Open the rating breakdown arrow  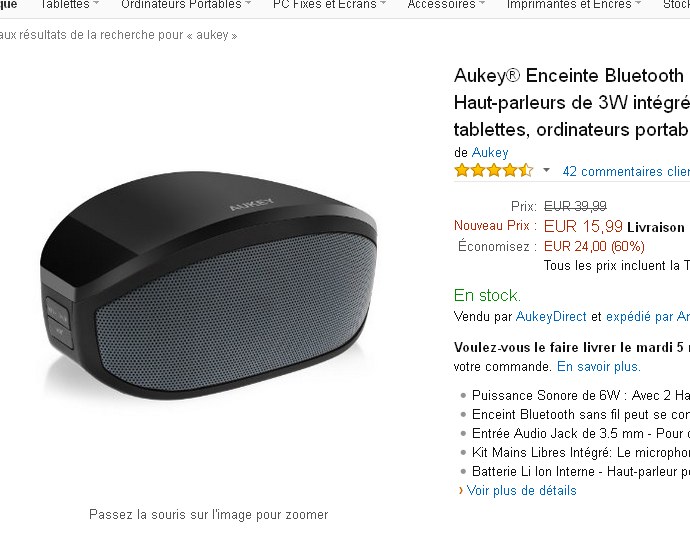tap(546, 170)
